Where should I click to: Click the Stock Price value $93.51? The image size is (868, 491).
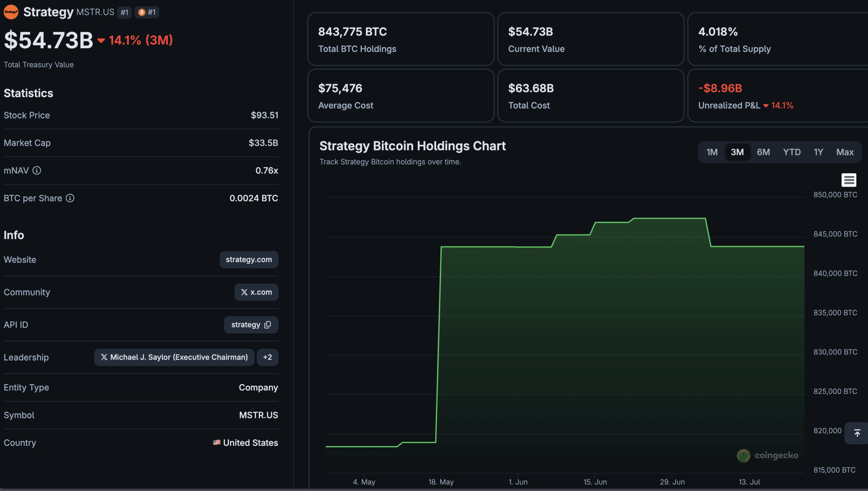(x=264, y=115)
